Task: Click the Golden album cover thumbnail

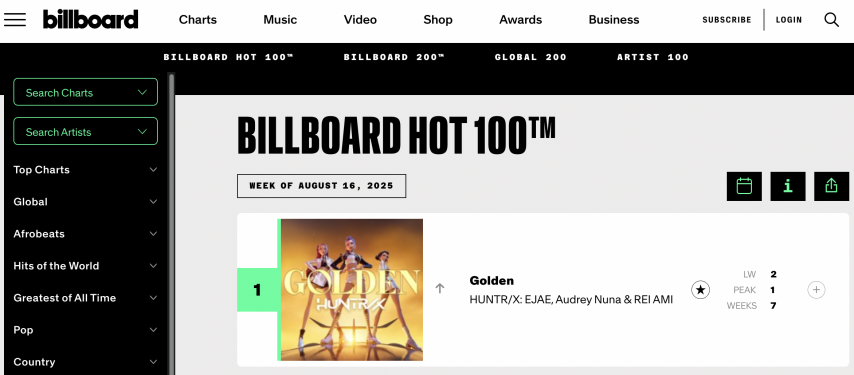Action: [351, 290]
